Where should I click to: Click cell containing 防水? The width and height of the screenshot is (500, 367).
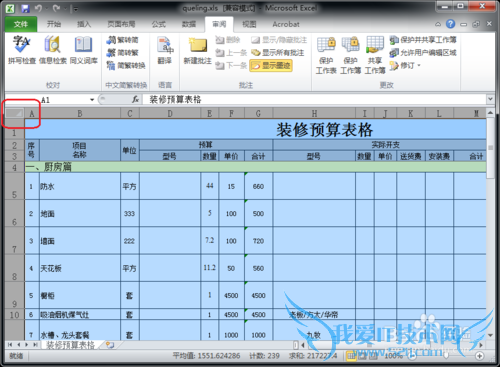tap(80, 186)
